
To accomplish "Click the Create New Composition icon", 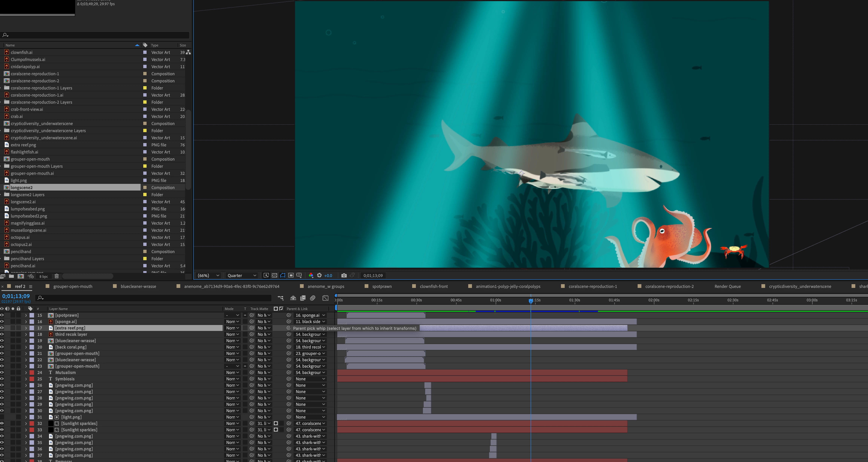I will click(x=21, y=276).
